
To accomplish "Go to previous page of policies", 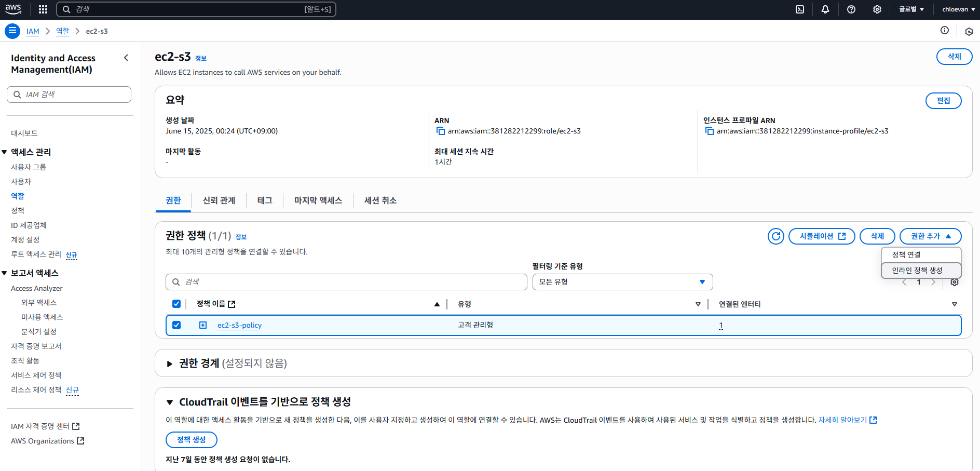I will pos(904,282).
